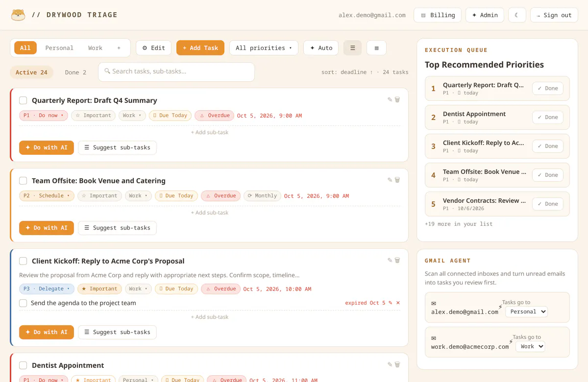Click the Important star on Quarterly Report
The image size is (588, 382).
tap(93, 116)
